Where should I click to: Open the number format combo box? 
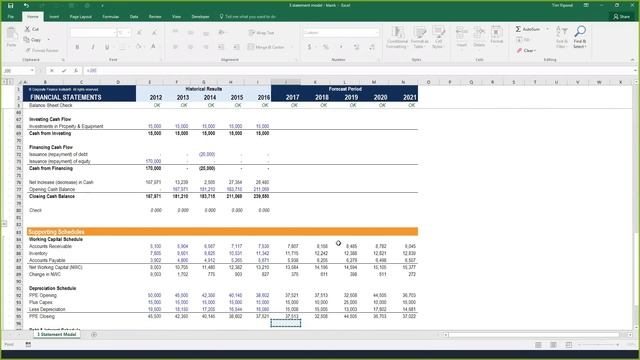tap(341, 32)
